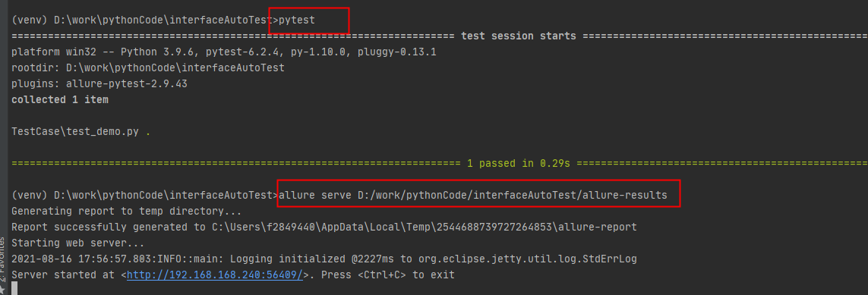Click the 'collected 1 item' text
Screen dimensions: 868x295
60,99
